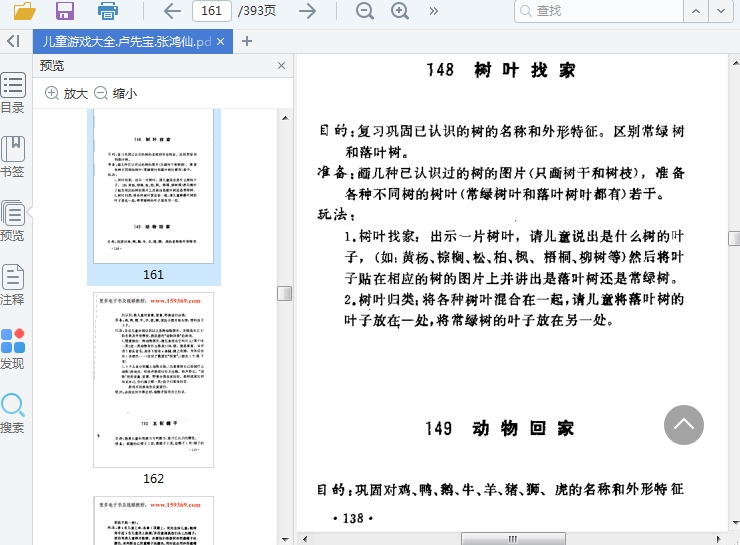
Task: Zoom out with the toolbar magnifier minus icon
Action: pos(365,11)
